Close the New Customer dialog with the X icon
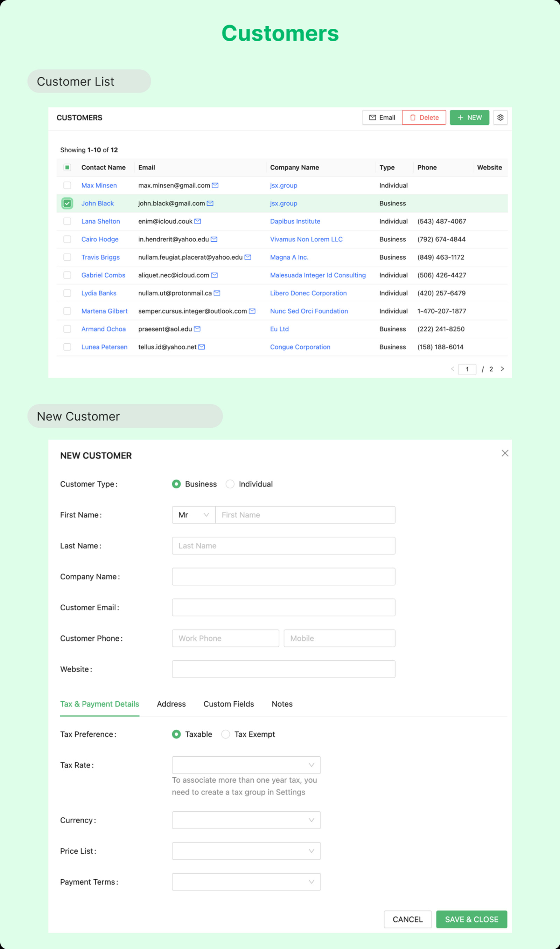This screenshot has width=560, height=949. pyautogui.click(x=505, y=453)
